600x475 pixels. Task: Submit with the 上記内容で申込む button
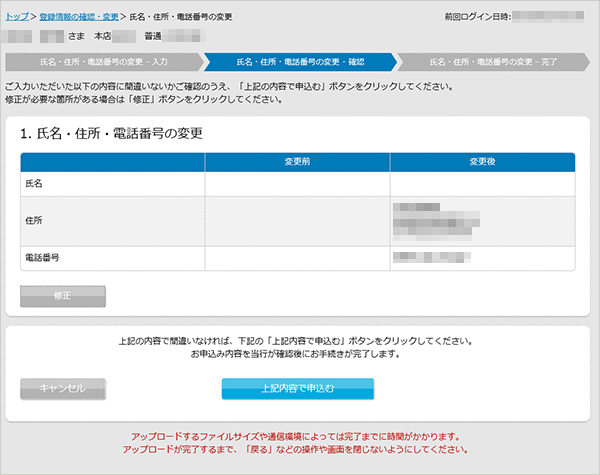click(297, 388)
